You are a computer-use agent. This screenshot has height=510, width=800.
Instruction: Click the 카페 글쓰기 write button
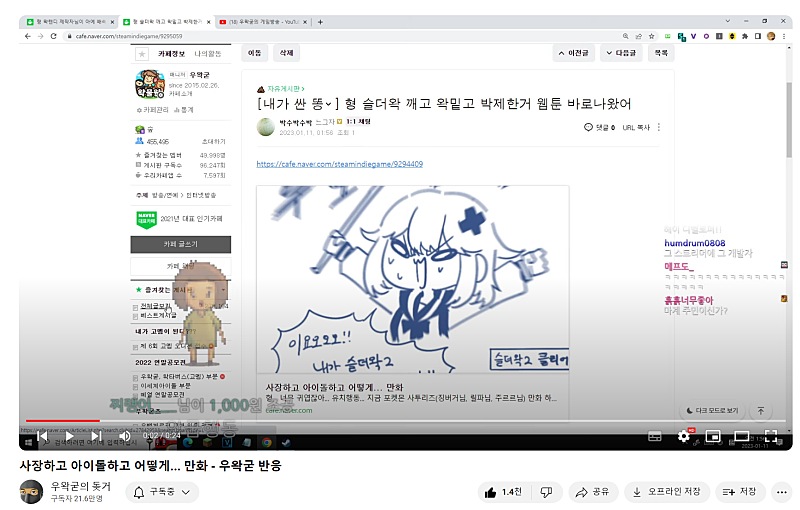pyautogui.click(x=181, y=244)
